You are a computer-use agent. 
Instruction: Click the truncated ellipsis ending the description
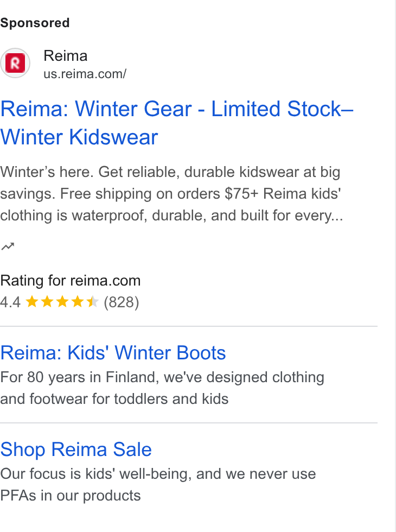coord(337,217)
